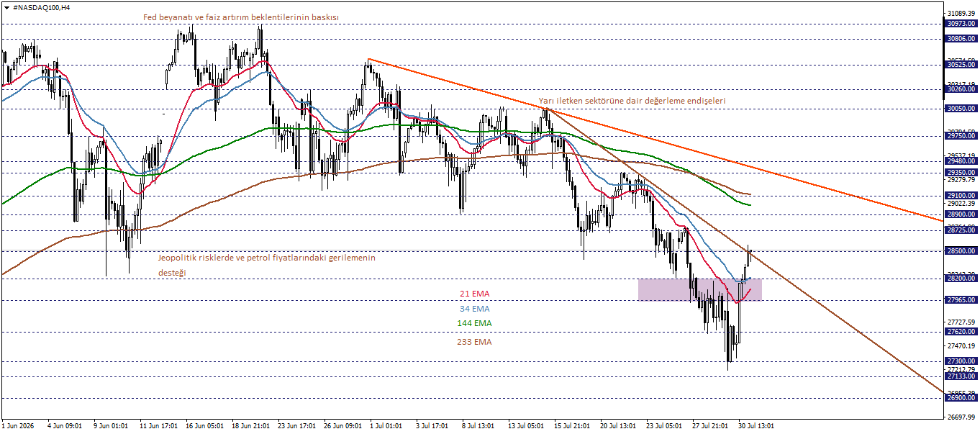Viewport: 980px width, 434px height.
Task: Click the '11 Jun 17:01' time label
Action: [158, 425]
